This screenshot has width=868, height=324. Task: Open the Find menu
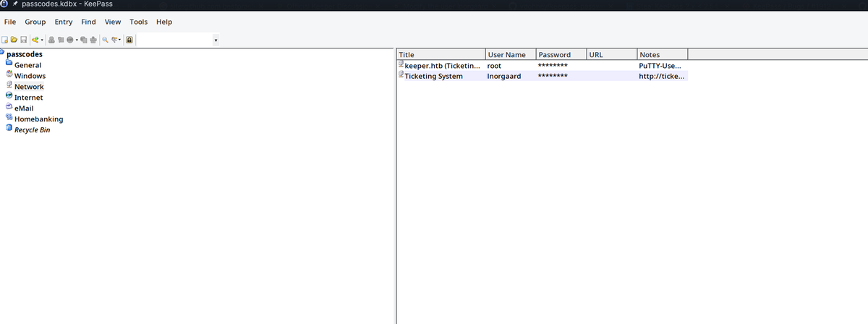pos(88,22)
